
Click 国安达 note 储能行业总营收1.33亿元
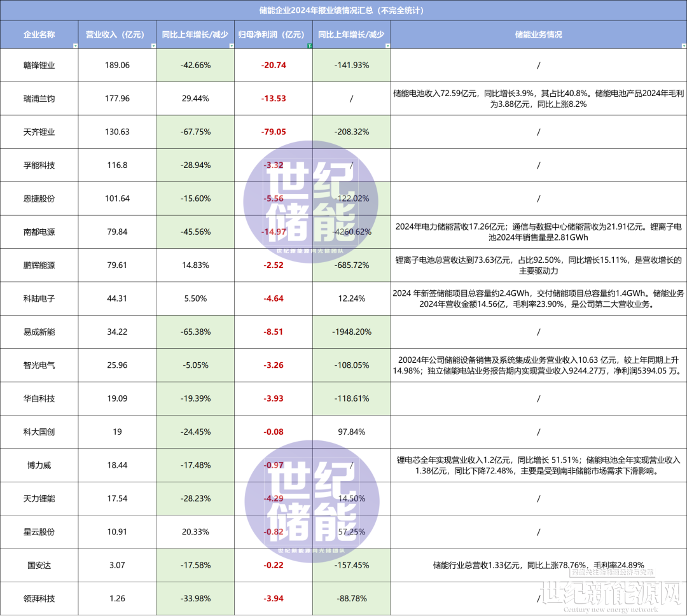[x=539, y=565]
